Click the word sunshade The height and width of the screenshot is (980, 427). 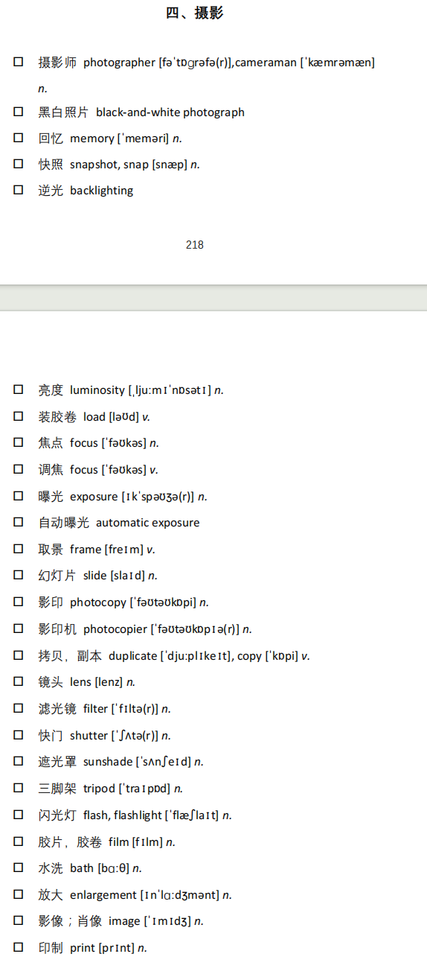[x=107, y=762]
